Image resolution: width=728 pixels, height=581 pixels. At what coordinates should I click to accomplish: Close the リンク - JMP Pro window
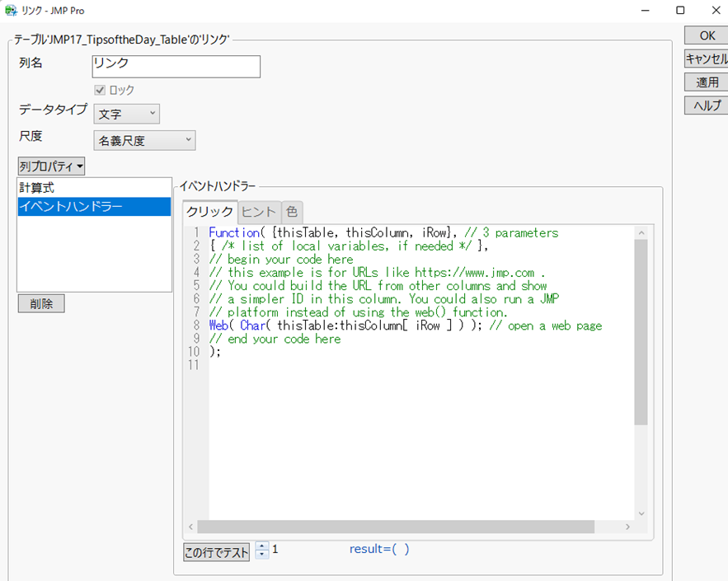click(x=716, y=10)
